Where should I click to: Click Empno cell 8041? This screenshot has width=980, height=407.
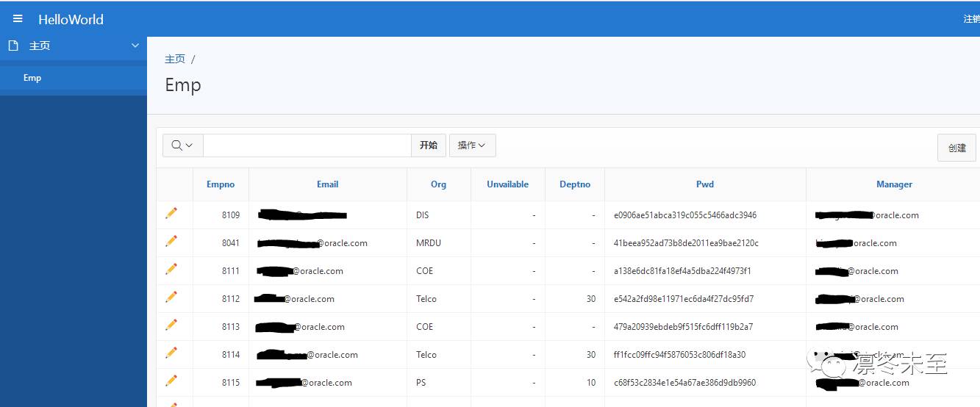tap(231, 243)
